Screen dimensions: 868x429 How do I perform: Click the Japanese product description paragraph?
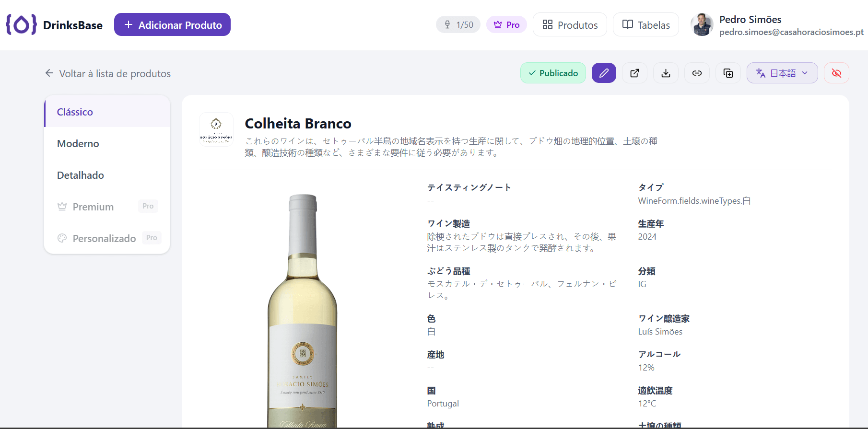(451, 147)
